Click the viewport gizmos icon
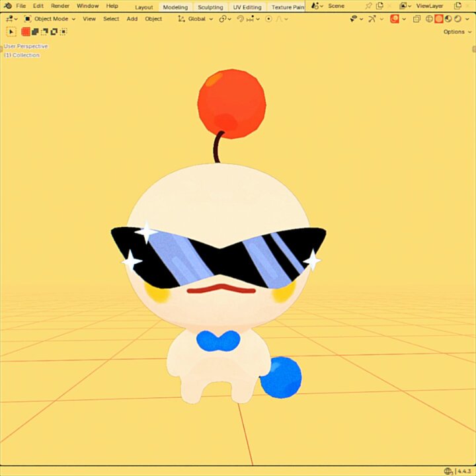476x476 pixels. pyautogui.click(x=372, y=19)
